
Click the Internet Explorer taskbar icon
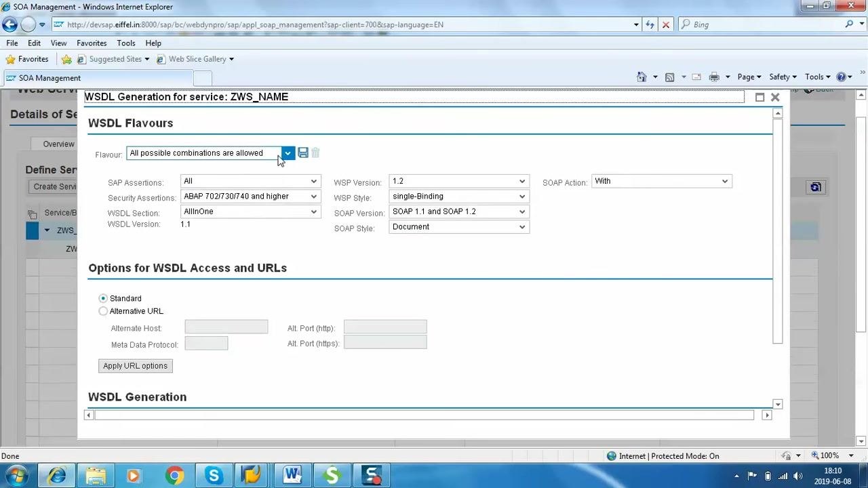click(56, 476)
